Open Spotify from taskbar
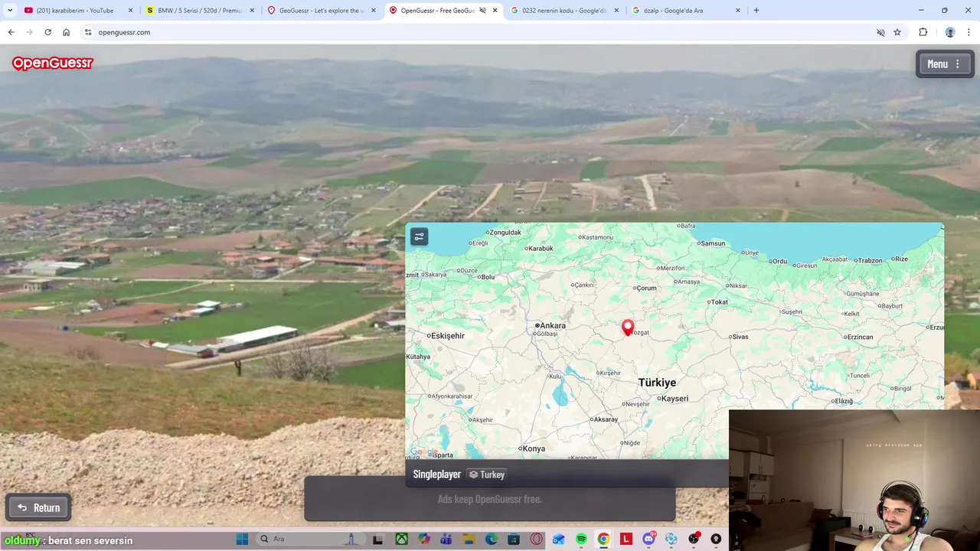Viewport: 980px width, 551px height. pyautogui.click(x=581, y=539)
